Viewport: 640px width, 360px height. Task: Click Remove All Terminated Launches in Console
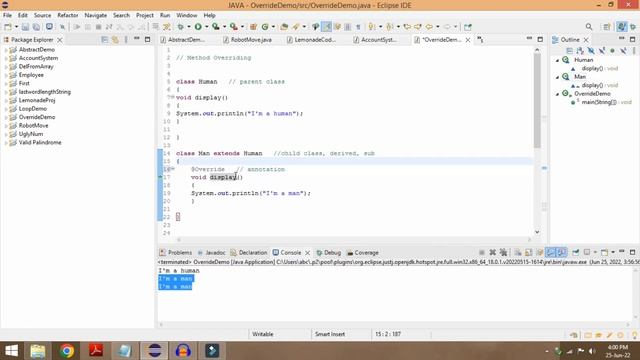pyautogui.click(x=503, y=252)
